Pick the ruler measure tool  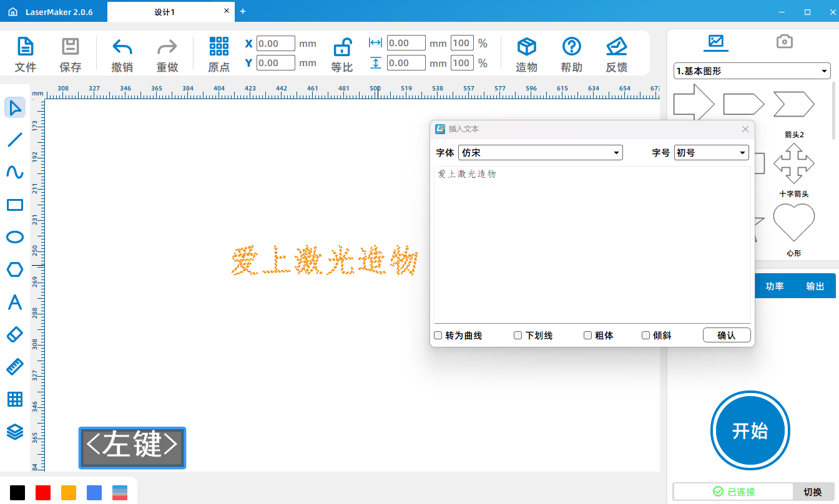(x=15, y=367)
